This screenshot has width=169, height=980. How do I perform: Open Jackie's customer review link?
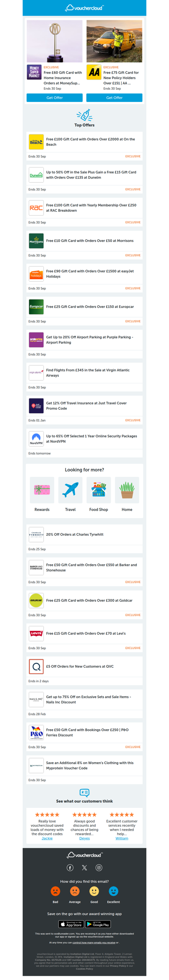[x=47, y=838]
